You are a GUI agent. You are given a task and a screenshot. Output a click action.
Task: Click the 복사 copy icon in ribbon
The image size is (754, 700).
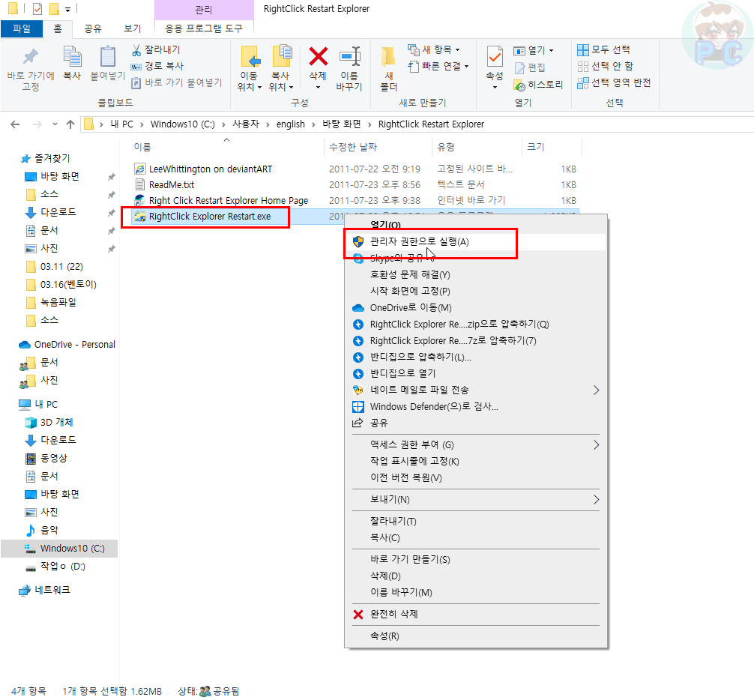click(72, 56)
